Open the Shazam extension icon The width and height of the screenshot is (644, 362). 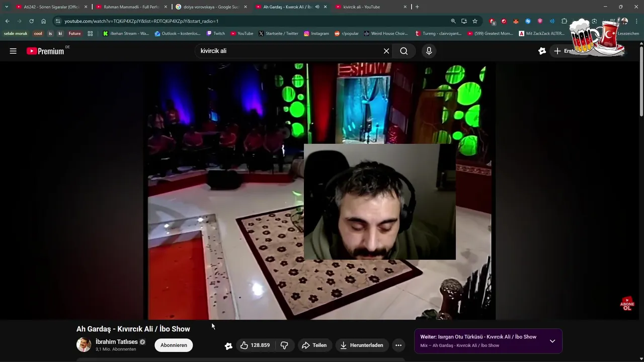coord(528,21)
